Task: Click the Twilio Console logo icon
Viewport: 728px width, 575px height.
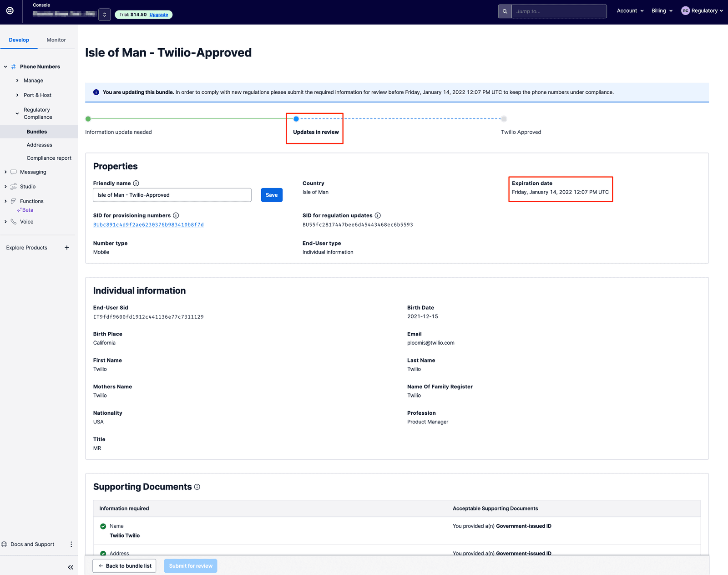Action: [10, 11]
